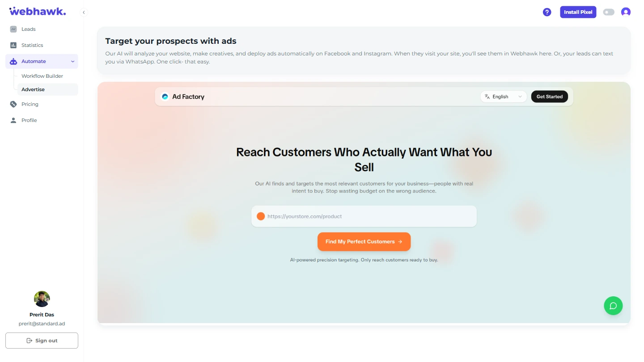Click the yourstore.com URL input field

coord(364,216)
